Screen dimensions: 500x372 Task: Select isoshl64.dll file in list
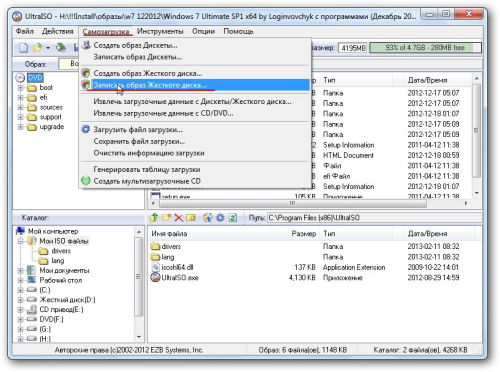pyautogui.click(x=177, y=267)
